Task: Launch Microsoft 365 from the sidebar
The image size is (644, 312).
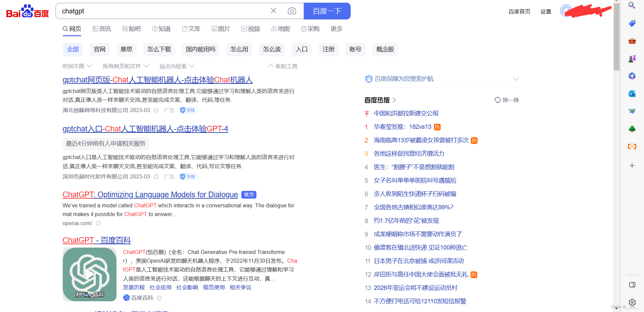Action: 632,76
